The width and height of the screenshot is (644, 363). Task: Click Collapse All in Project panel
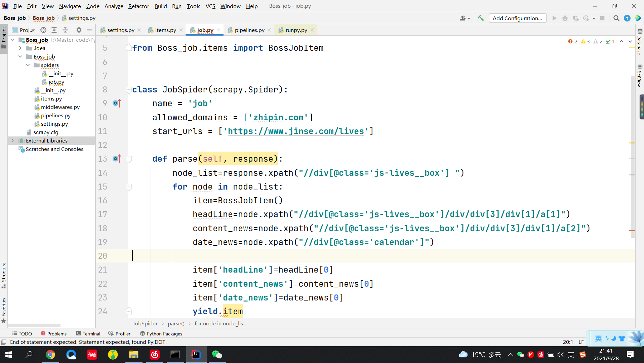click(x=65, y=30)
